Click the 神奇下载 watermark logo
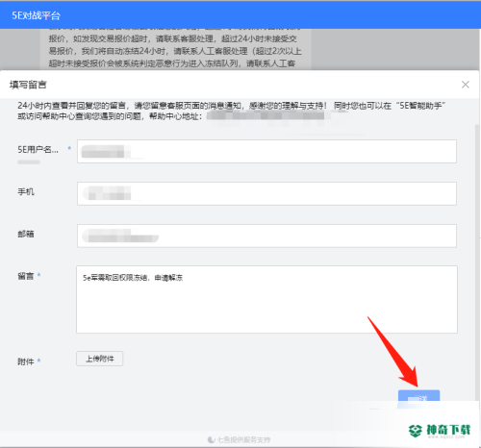Viewport: 481px width, 448px height. pos(440,431)
